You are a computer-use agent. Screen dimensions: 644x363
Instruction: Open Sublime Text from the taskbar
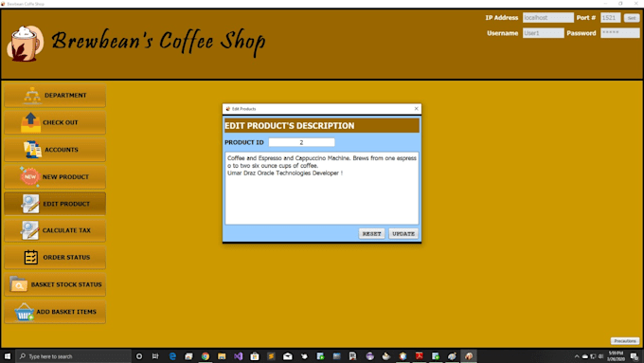click(x=271, y=356)
